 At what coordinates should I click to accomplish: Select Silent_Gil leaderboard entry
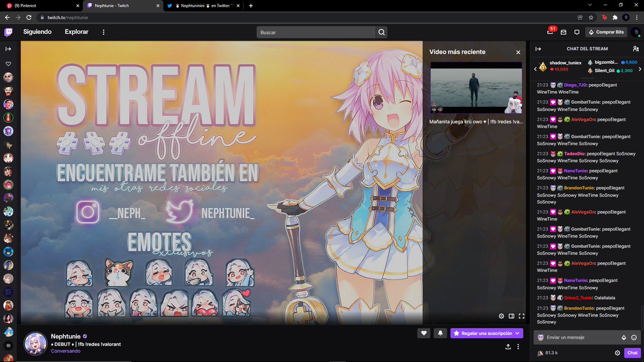pyautogui.click(x=610, y=70)
